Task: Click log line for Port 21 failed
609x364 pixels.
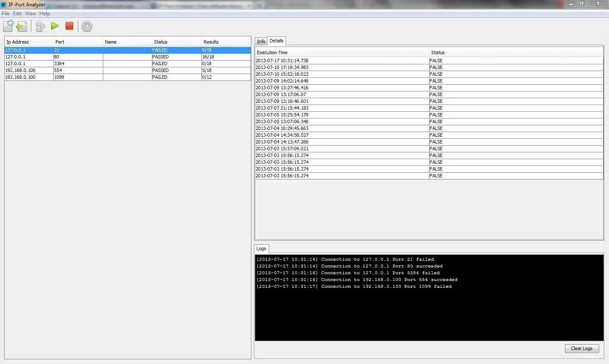Action: coord(345,259)
